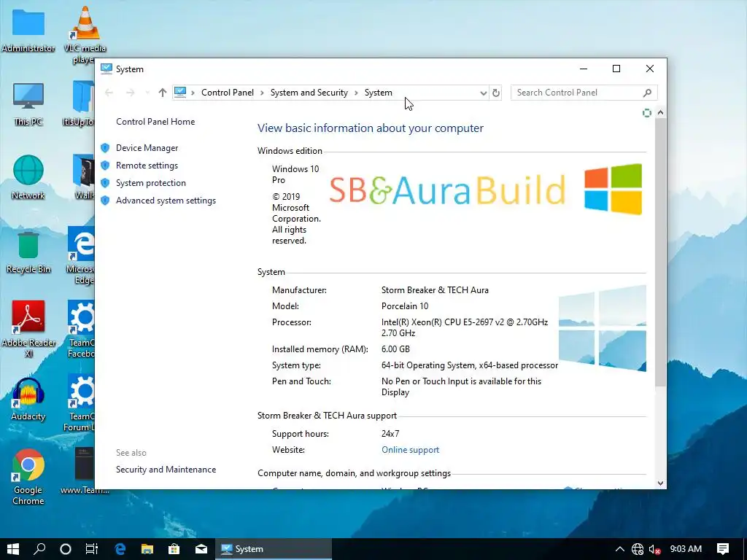Open Cortana from taskbar
Image resolution: width=747 pixels, height=560 pixels.
pyautogui.click(x=66, y=549)
